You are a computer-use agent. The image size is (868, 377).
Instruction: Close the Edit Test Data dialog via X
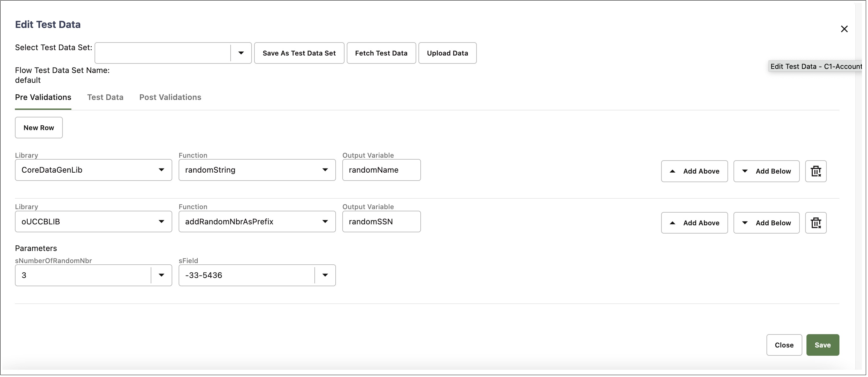844,29
